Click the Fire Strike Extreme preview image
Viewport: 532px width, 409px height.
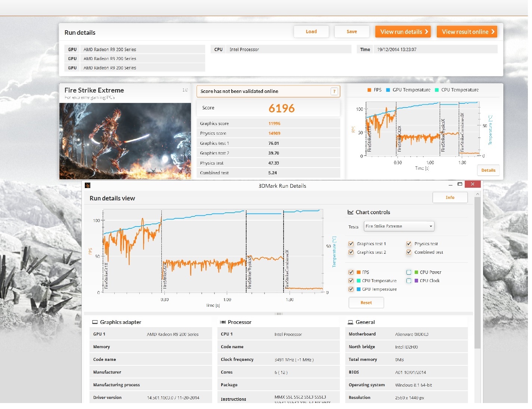click(125, 141)
